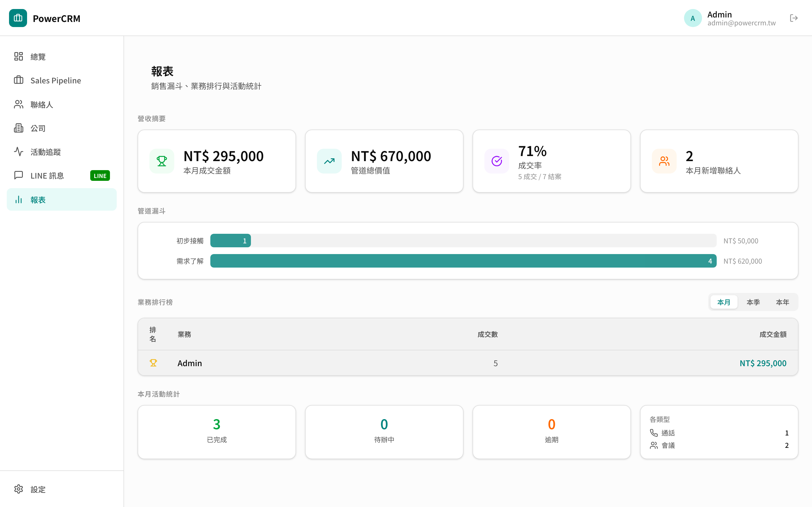Switch leaderboard to 本季
This screenshot has width=812, height=507.
click(753, 302)
